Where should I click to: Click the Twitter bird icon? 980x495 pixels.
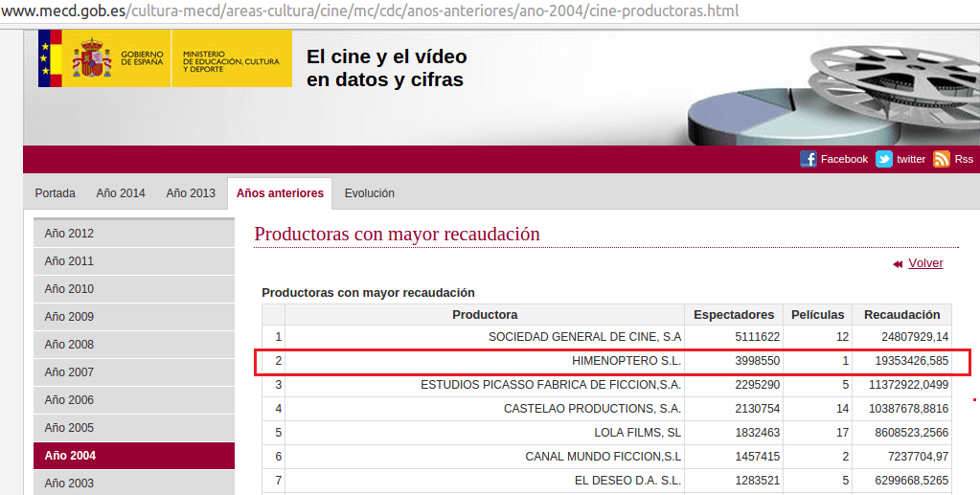(x=883, y=159)
